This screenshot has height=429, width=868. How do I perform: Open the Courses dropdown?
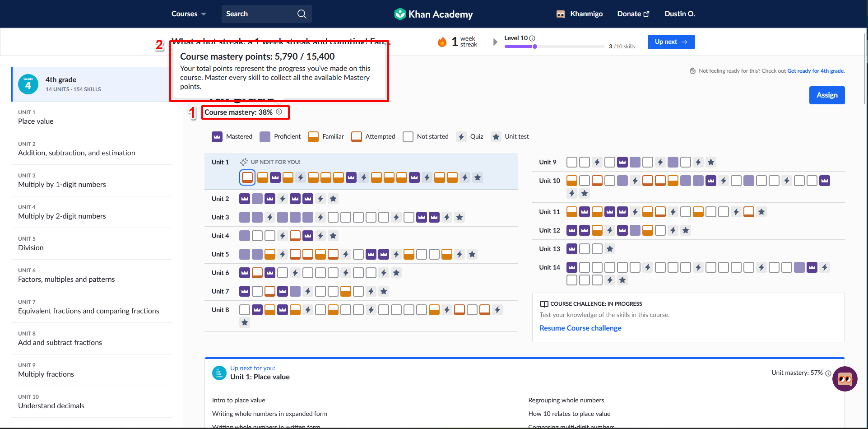click(188, 14)
